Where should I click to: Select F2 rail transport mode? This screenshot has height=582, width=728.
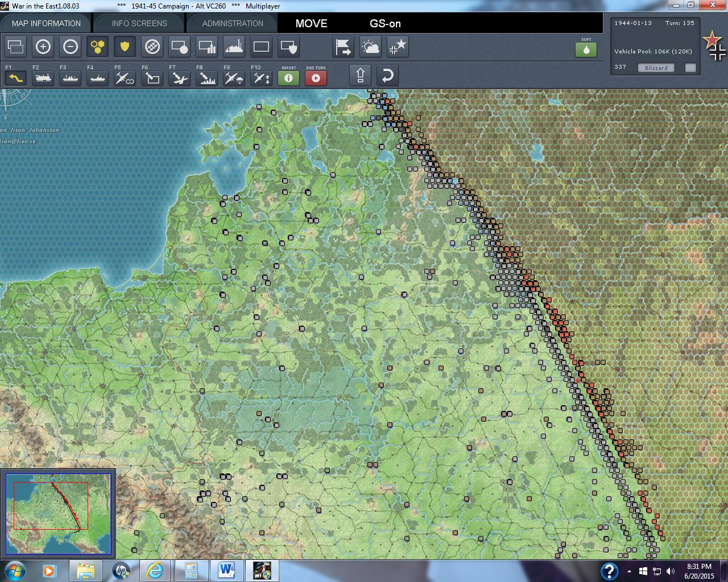coord(43,78)
